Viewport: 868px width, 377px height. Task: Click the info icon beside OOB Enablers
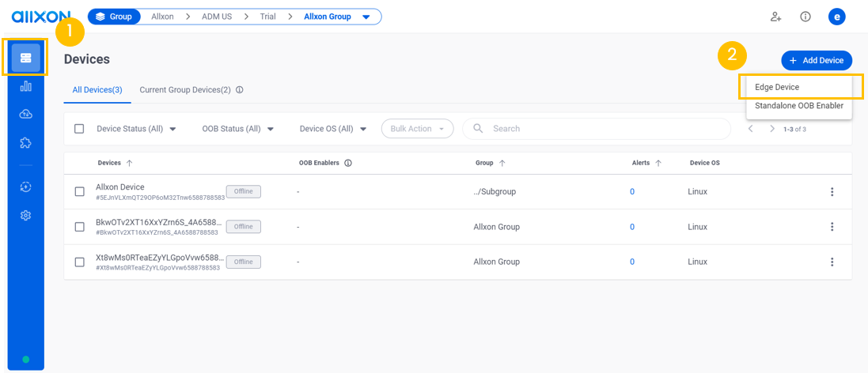pyautogui.click(x=348, y=163)
